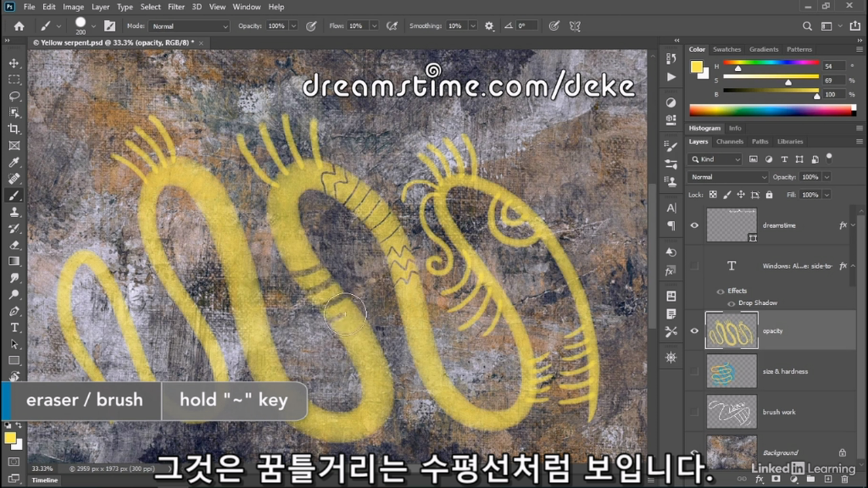Viewport: 868px width, 488px height.
Task: Open the Brush Preset picker arrow
Action: pos(93,26)
